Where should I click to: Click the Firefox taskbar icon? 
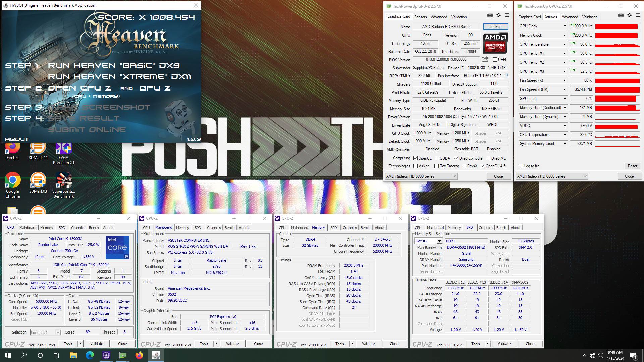tap(139, 355)
